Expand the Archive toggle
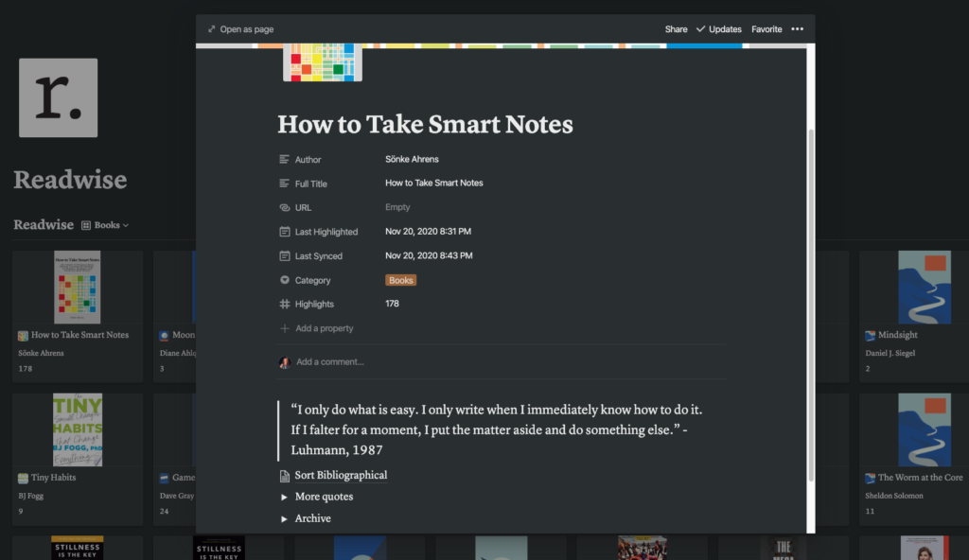 (x=284, y=519)
